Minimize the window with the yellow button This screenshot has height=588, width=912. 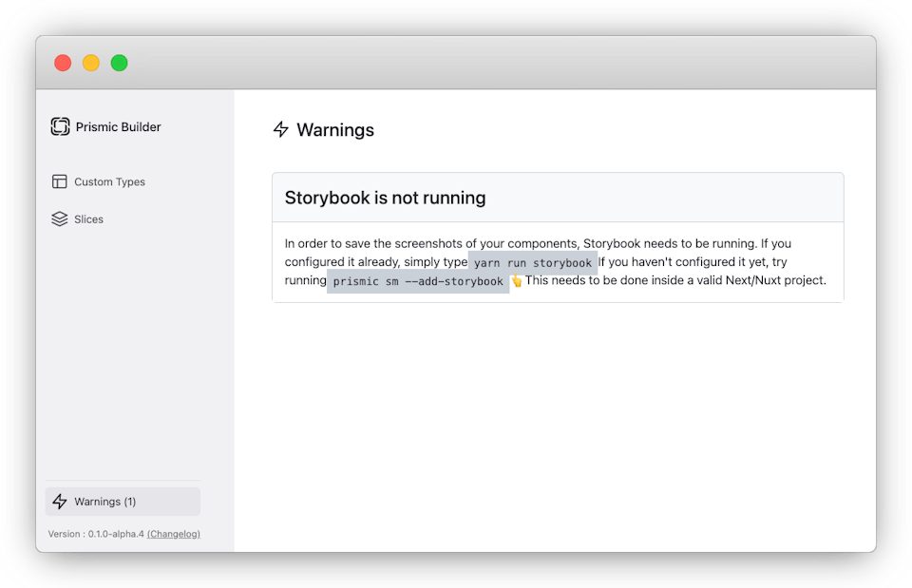(91, 63)
